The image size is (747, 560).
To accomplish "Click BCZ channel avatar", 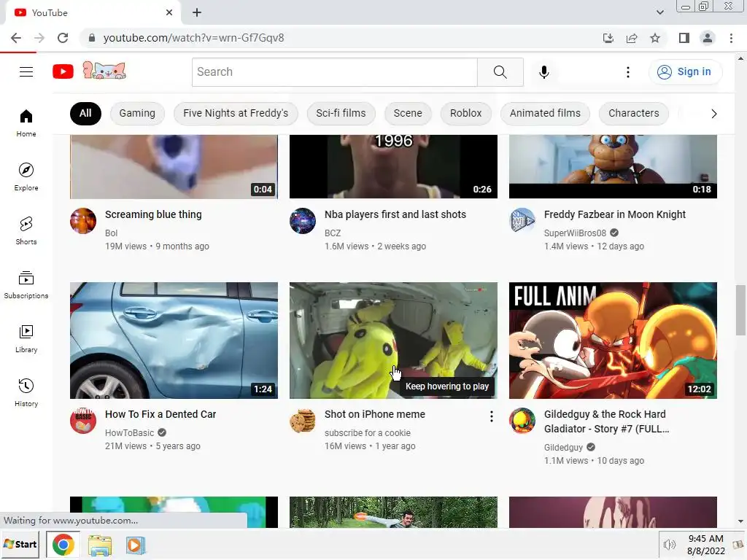I will coord(303,221).
